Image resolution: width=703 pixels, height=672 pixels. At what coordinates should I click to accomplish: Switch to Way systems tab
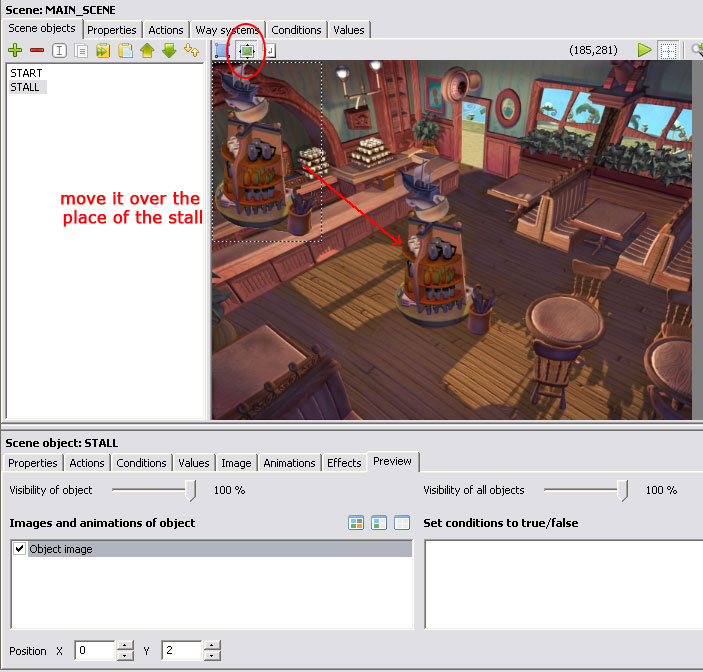227,30
